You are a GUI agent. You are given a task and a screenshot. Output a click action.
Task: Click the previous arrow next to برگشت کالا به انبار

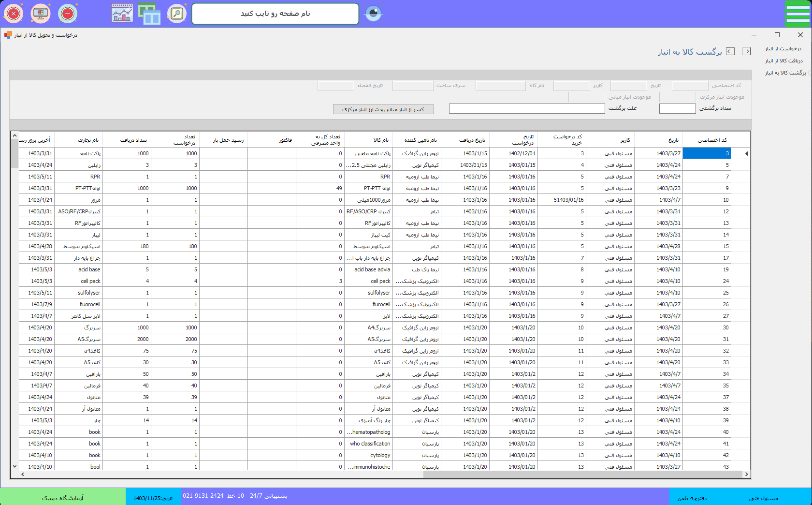[730, 51]
